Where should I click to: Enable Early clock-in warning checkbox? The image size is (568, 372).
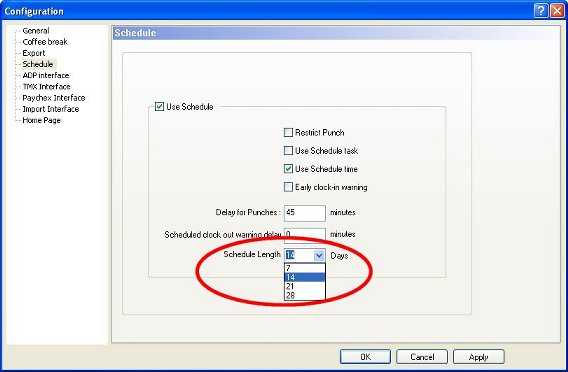[x=288, y=187]
